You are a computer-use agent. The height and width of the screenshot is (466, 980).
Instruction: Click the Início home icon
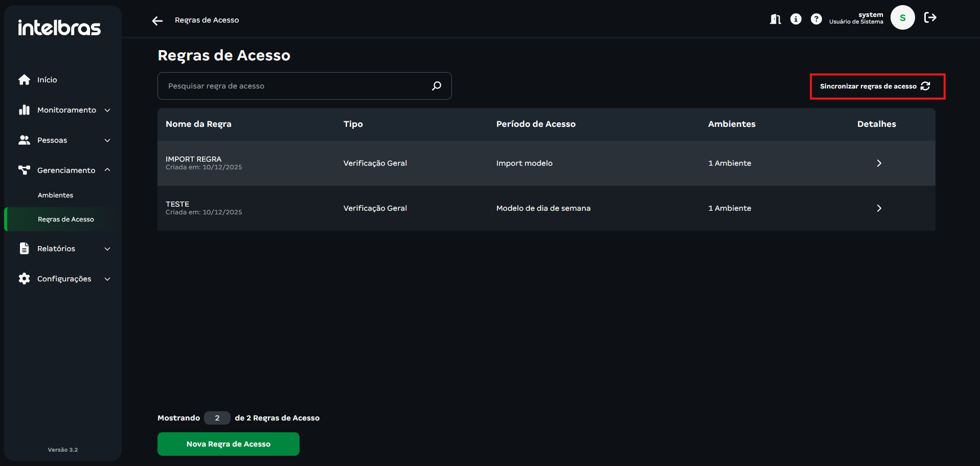click(24, 80)
